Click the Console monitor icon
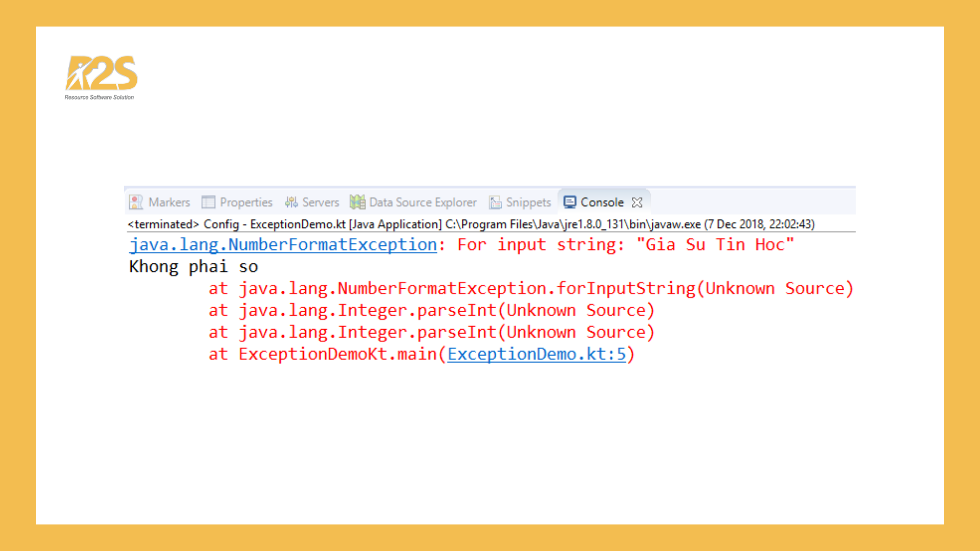 point(570,202)
